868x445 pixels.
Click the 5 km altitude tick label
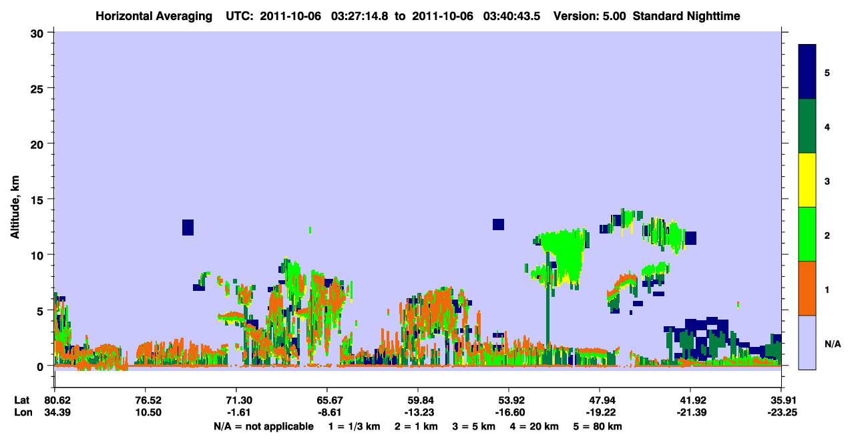(41, 310)
